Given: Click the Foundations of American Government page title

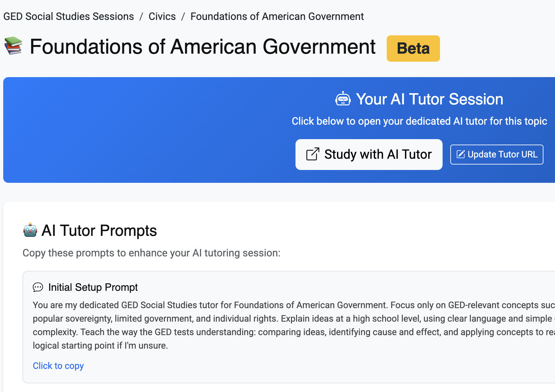Looking at the screenshot, I should [202, 47].
